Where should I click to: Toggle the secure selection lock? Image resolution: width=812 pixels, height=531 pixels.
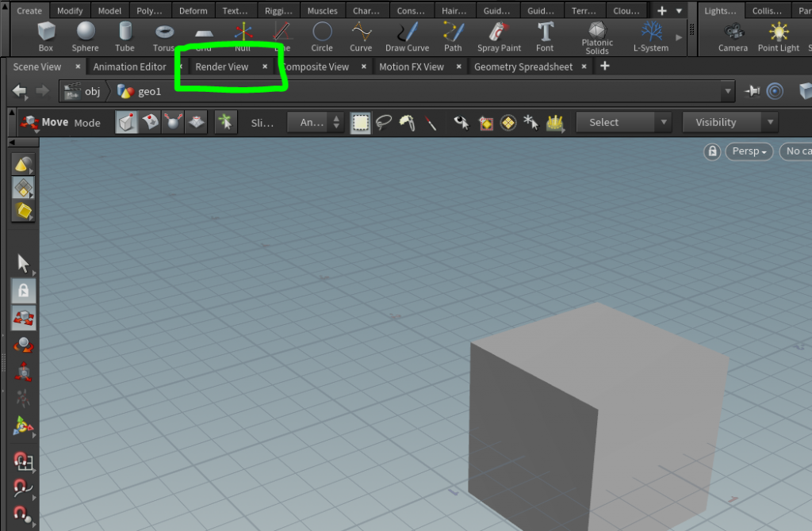click(x=24, y=290)
